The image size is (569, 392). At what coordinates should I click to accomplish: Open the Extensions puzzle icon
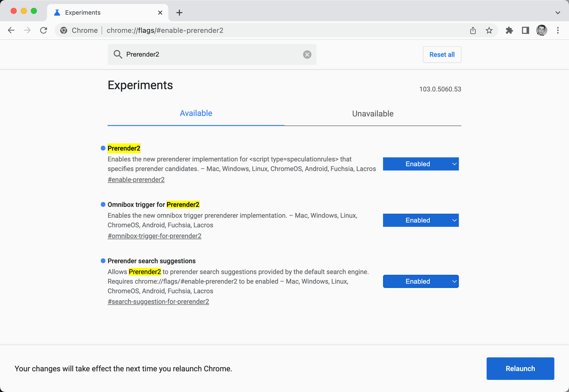509,30
